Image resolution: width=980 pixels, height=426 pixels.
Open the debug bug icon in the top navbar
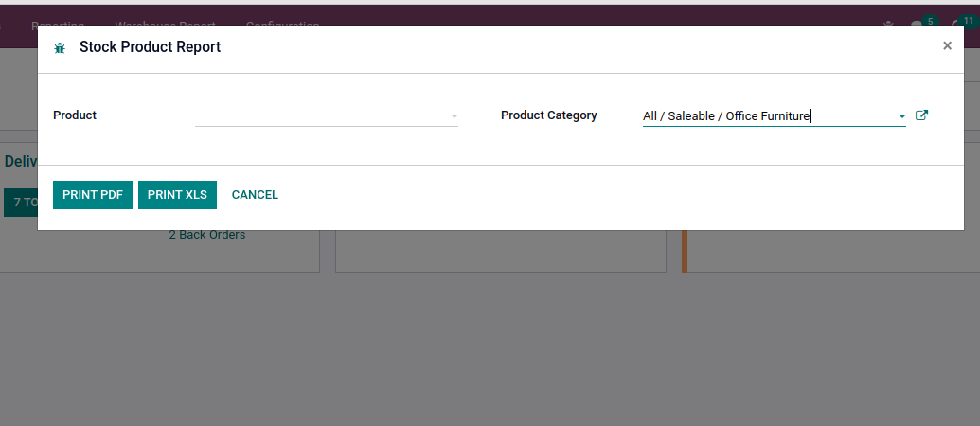point(888,25)
